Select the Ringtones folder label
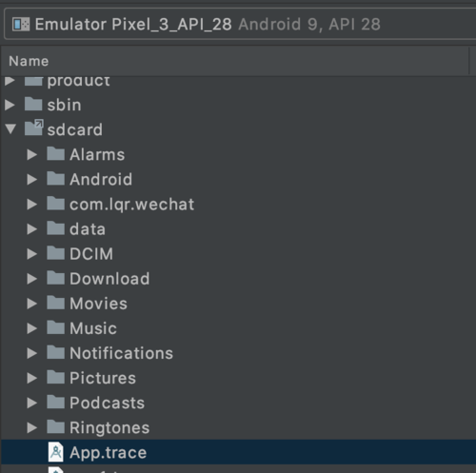The image size is (476, 473). [109, 427]
